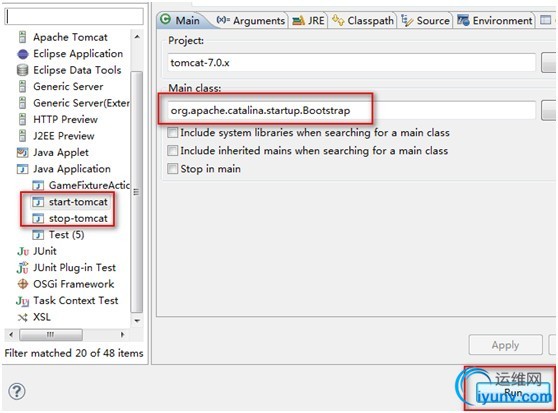
Task: Click the HTTP Preview icon
Action: coord(22,119)
